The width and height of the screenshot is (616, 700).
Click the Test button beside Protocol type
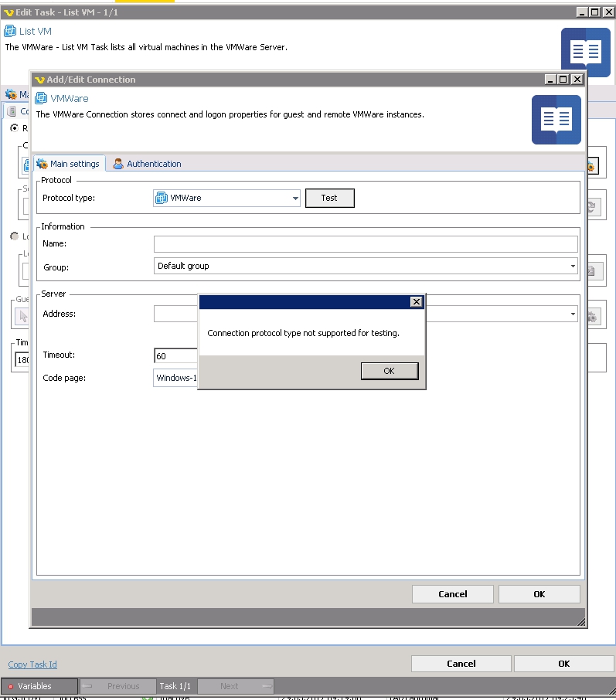pos(329,199)
